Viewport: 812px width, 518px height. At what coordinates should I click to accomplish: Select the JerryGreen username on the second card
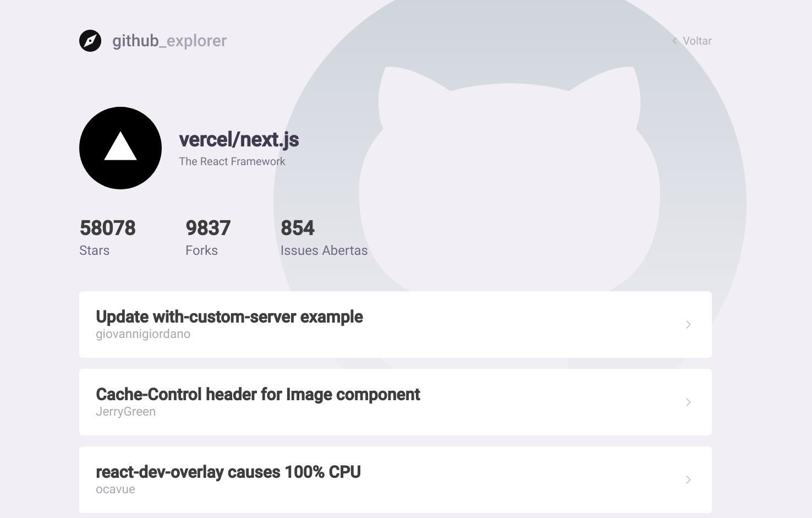(126, 411)
